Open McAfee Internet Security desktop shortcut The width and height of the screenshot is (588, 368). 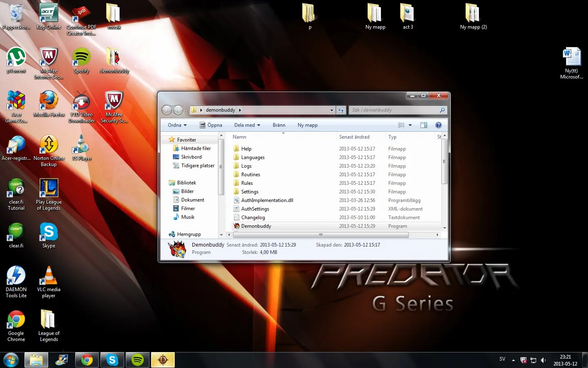click(49, 63)
